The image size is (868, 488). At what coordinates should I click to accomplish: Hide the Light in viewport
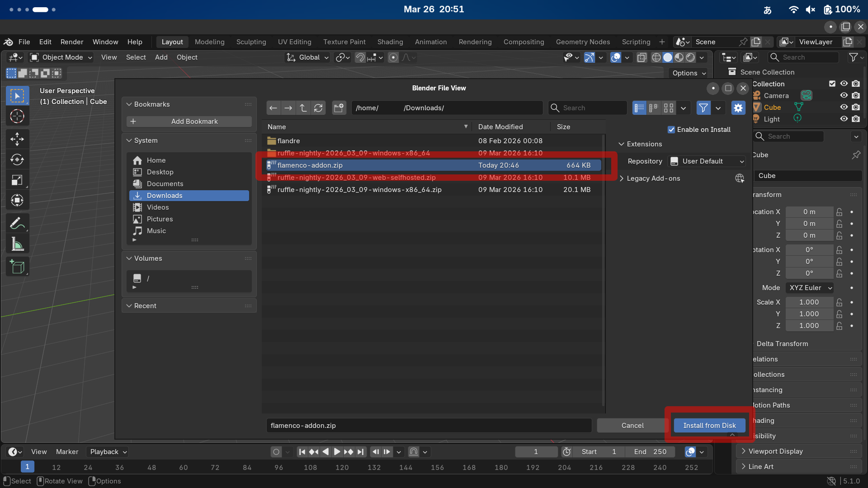(x=844, y=119)
